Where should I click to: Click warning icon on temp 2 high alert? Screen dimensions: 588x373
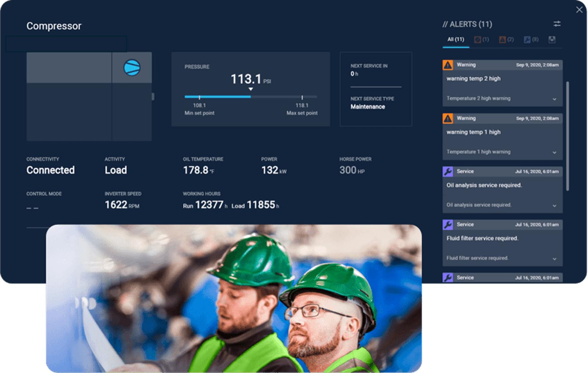coord(448,65)
